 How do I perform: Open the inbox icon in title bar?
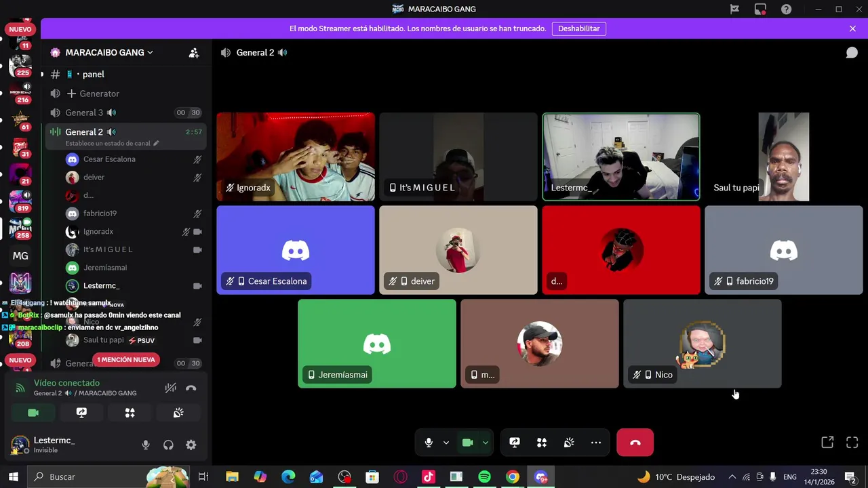(x=760, y=9)
